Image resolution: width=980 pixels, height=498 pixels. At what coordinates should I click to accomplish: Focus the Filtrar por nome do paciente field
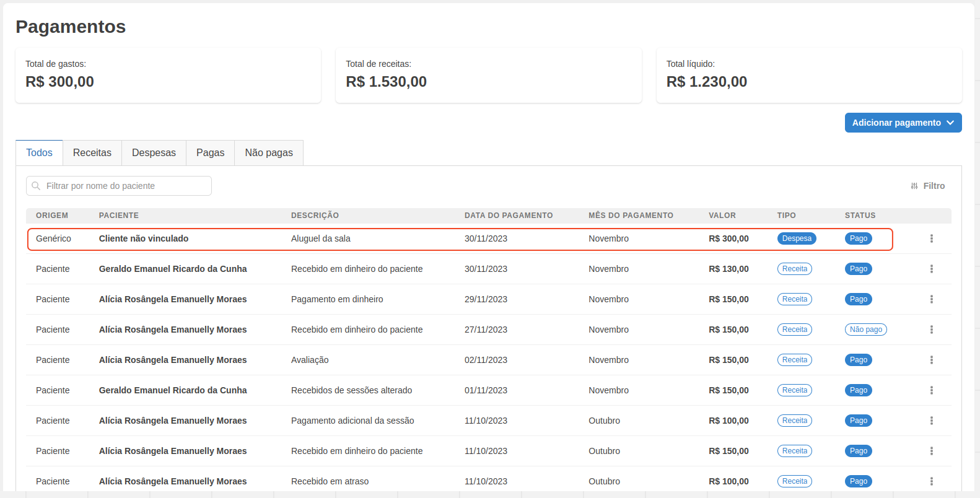[x=119, y=186]
